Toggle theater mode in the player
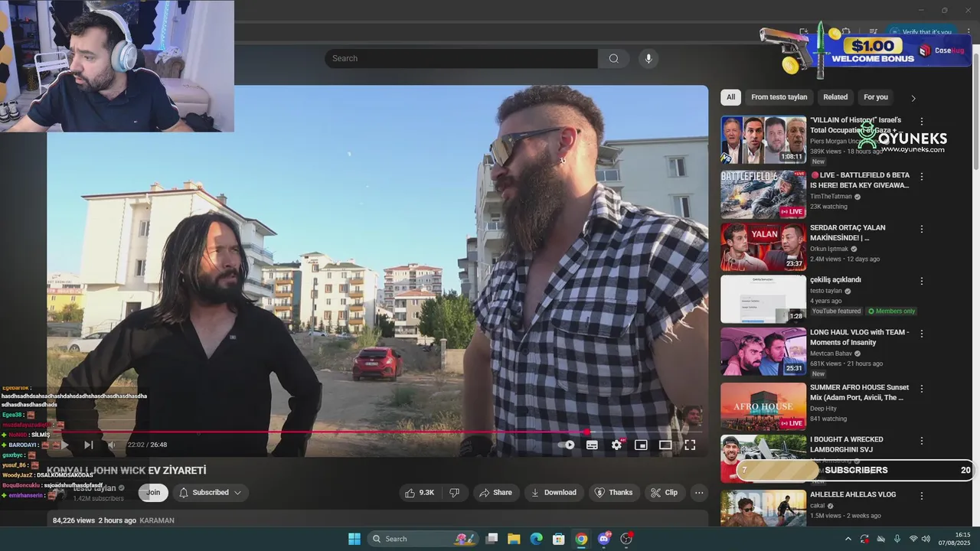980x551 pixels. (665, 445)
